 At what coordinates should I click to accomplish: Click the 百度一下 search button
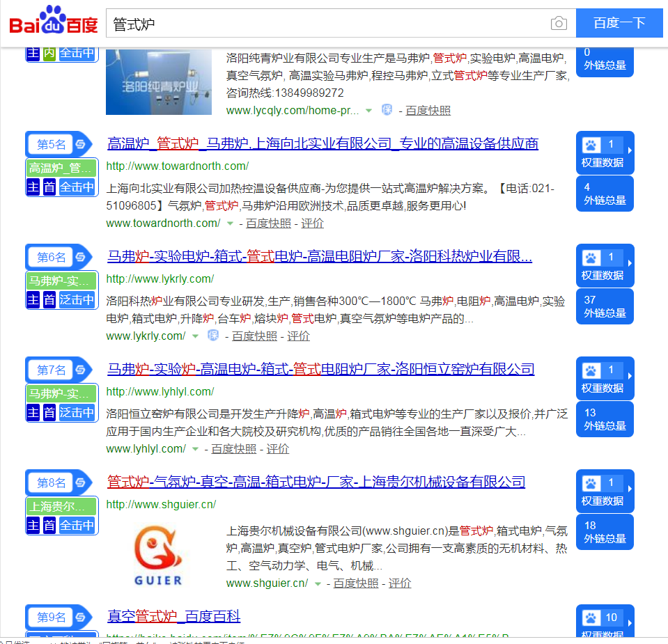[619, 23]
